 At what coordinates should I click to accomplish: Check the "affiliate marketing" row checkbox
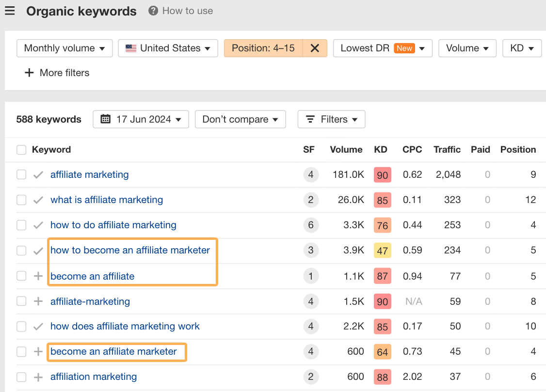click(x=21, y=175)
